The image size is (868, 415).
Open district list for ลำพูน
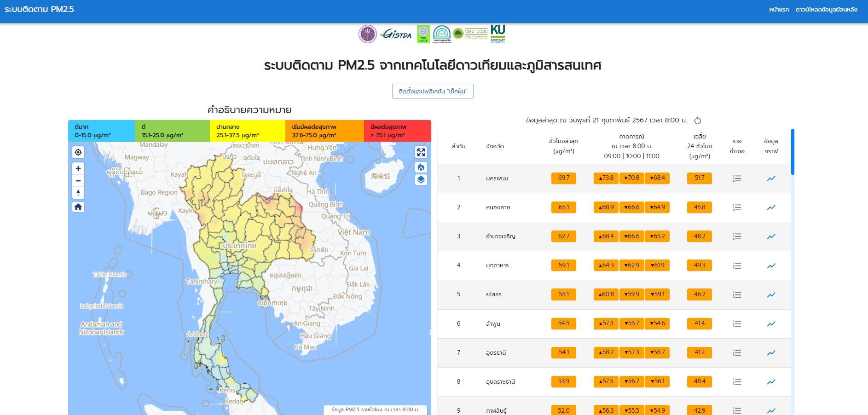(x=737, y=324)
